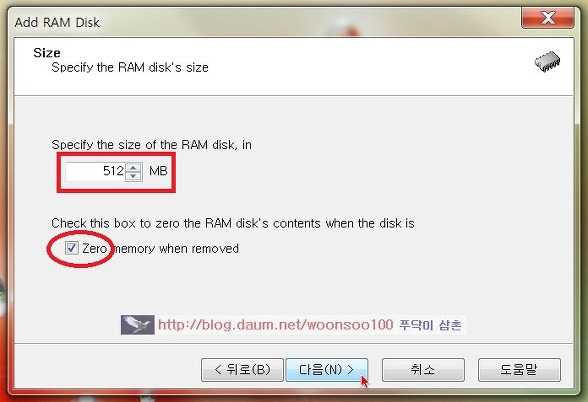Cancel the wizard with 취소 button

click(x=423, y=370)
